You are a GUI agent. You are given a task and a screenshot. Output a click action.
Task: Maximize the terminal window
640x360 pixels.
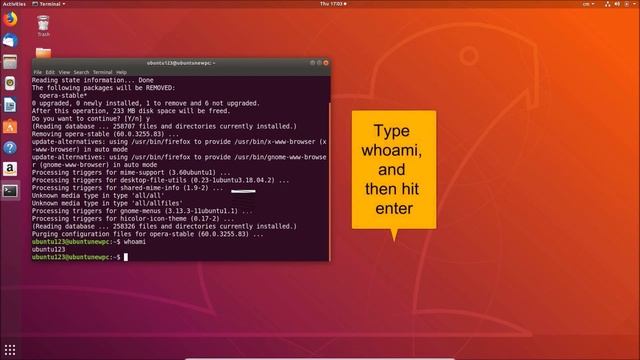coord(319,63)
